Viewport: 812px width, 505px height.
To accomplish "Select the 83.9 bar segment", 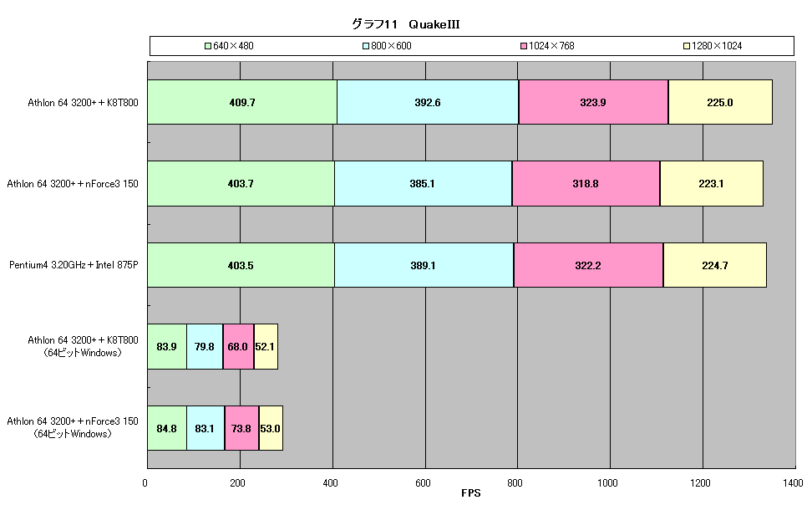I will point(167,347).
